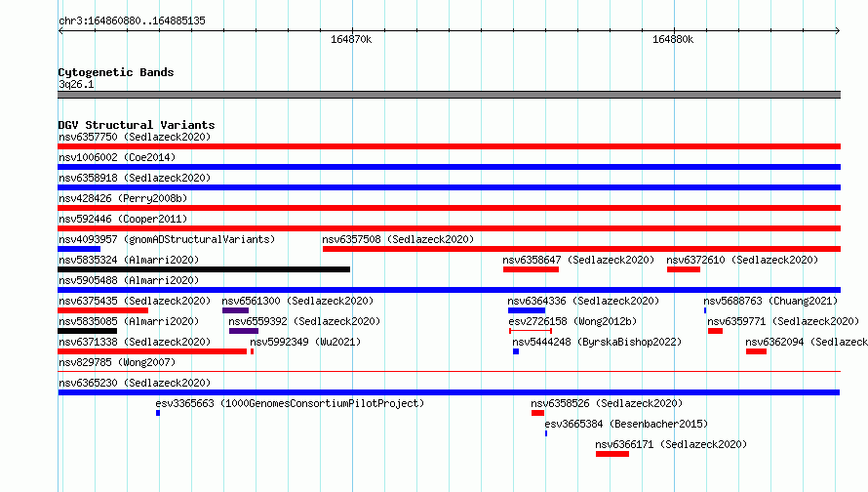This screenshot has width=868, height=492.
Task: Click the right arrowhead on the ruler
Action: click(838, 30)
